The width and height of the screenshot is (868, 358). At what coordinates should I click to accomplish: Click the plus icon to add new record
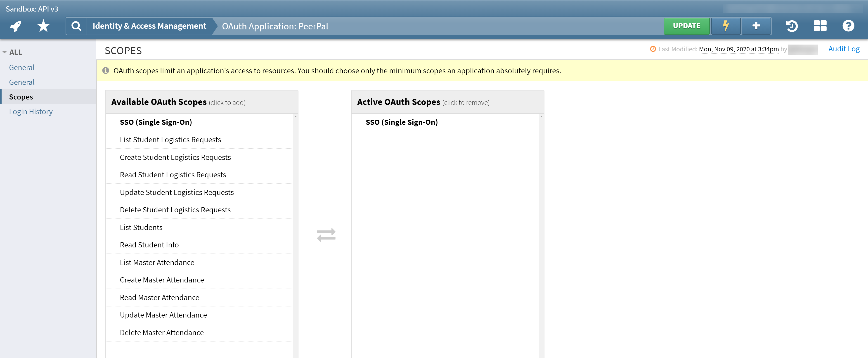click(756, 26)
